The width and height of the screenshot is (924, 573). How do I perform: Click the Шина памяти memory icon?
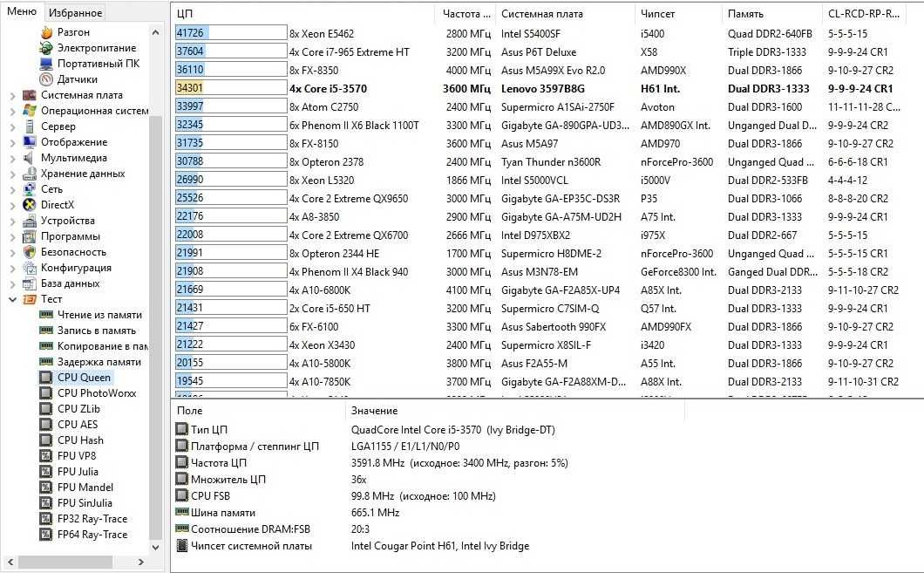[x=182, y=512]
